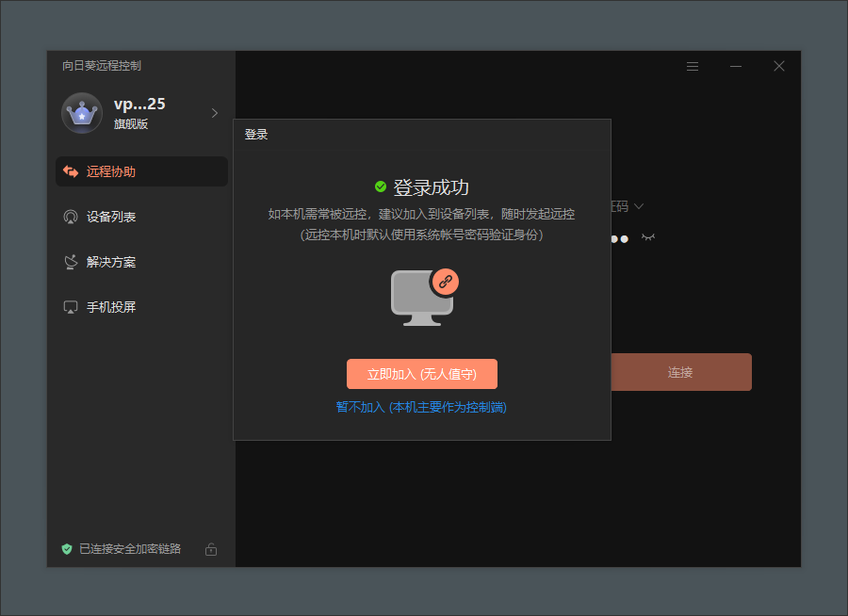Click the green shield security icon
The width and height of the screenshot is (848, 616).
coord(67,549)
